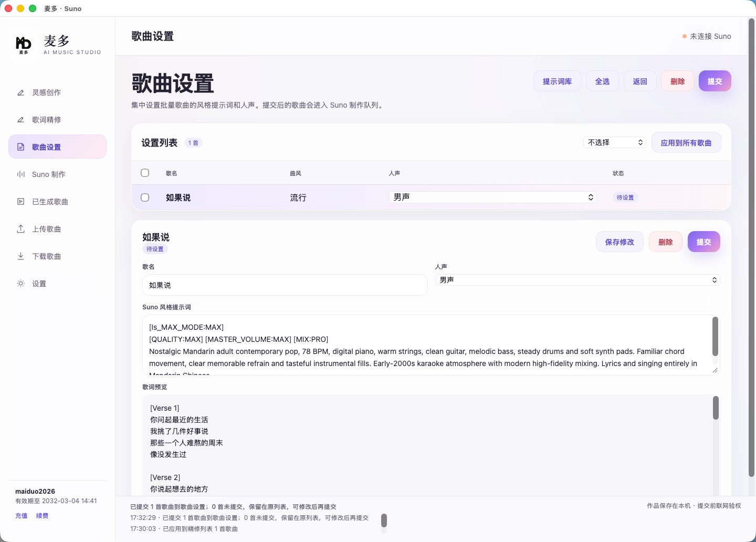Click the 17:30:03 log entry
Image resolution: width=756 pixels, height=542 pixels.
tap(184, 529)
